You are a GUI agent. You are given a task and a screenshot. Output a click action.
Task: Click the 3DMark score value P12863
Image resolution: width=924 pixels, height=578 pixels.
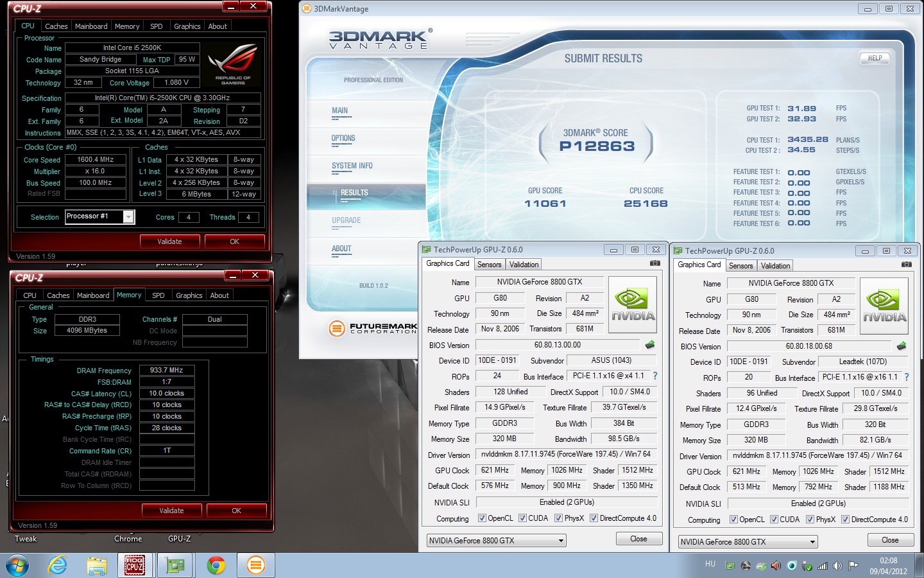pyautogui.click(x=597, y=146)
